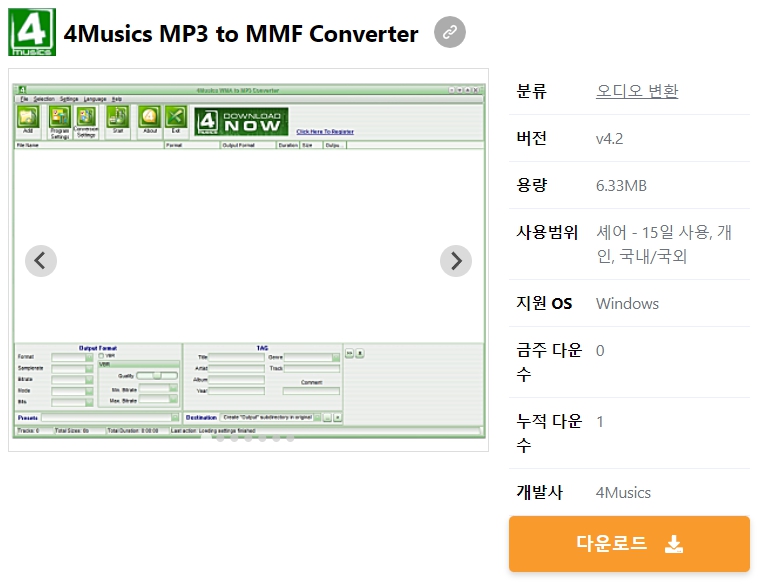Image resolution: width=758 pixels, height=584 pixels.
Task: Copy page link with the chain icon
Action: [x=450, y=32]
